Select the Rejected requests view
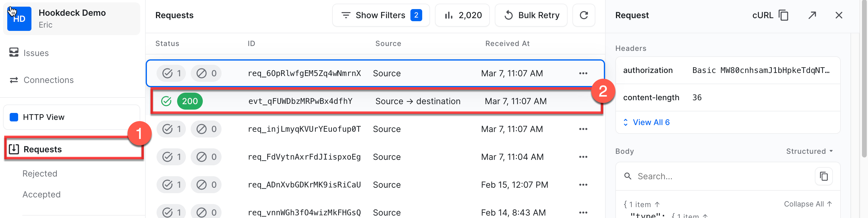Screen dimensions: 868x218 40,173
